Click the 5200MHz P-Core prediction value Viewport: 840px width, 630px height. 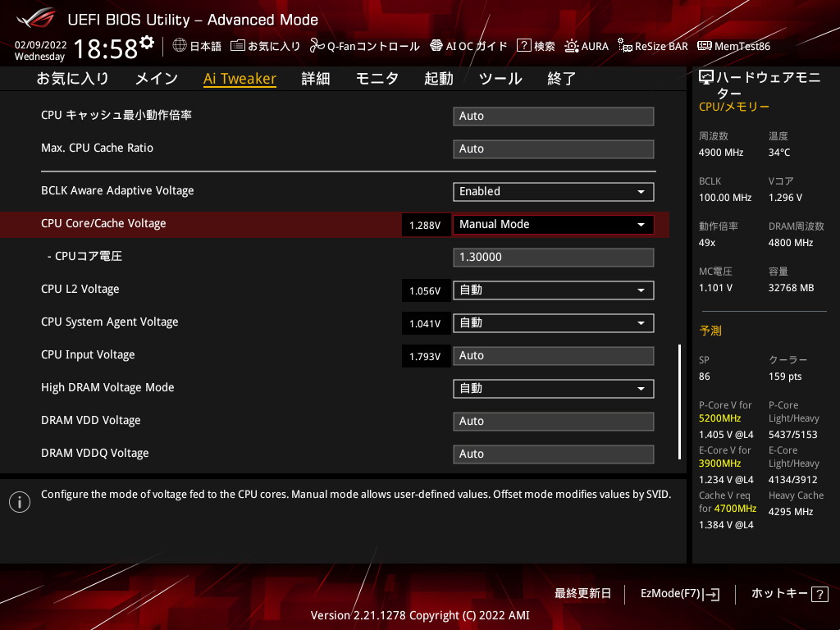point(719,418)
